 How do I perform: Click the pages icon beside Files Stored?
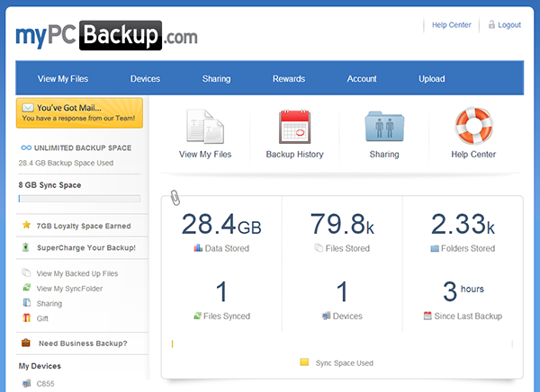coord(319,248)
